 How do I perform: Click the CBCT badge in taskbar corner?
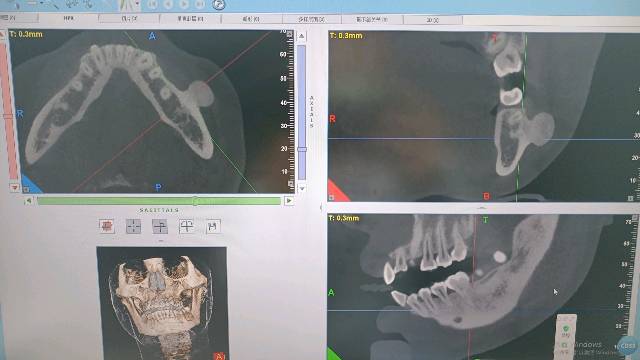(x=627, y=346)
